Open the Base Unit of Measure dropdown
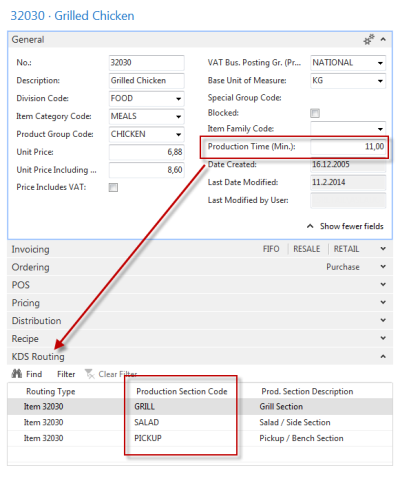The width and height of the screenshot is (400, 503). (380, 81)
